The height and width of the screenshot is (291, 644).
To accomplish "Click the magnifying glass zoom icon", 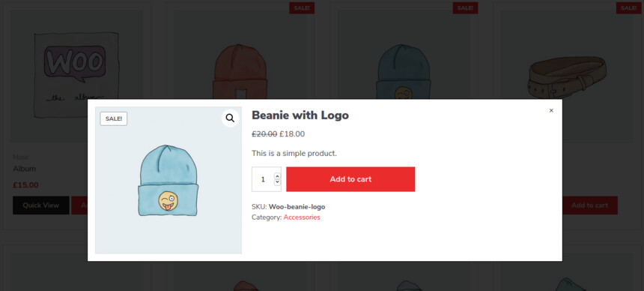I will click(x=230, y=118).
